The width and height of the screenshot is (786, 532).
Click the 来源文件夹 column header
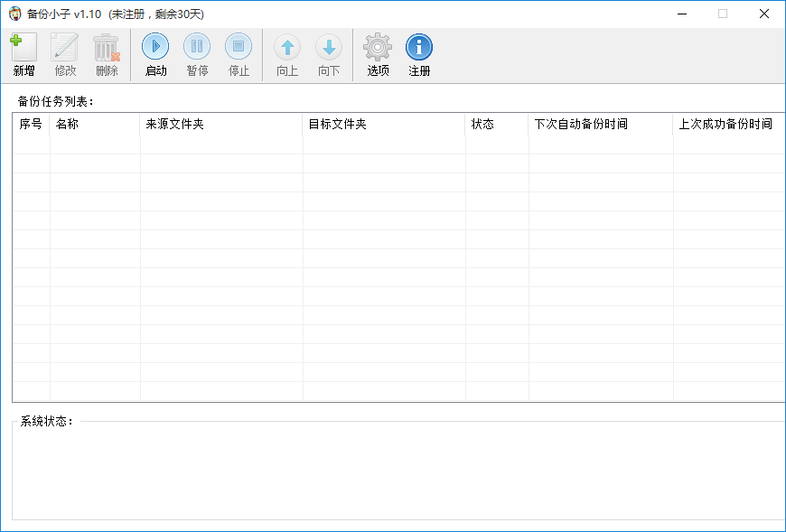coord(221,125)
